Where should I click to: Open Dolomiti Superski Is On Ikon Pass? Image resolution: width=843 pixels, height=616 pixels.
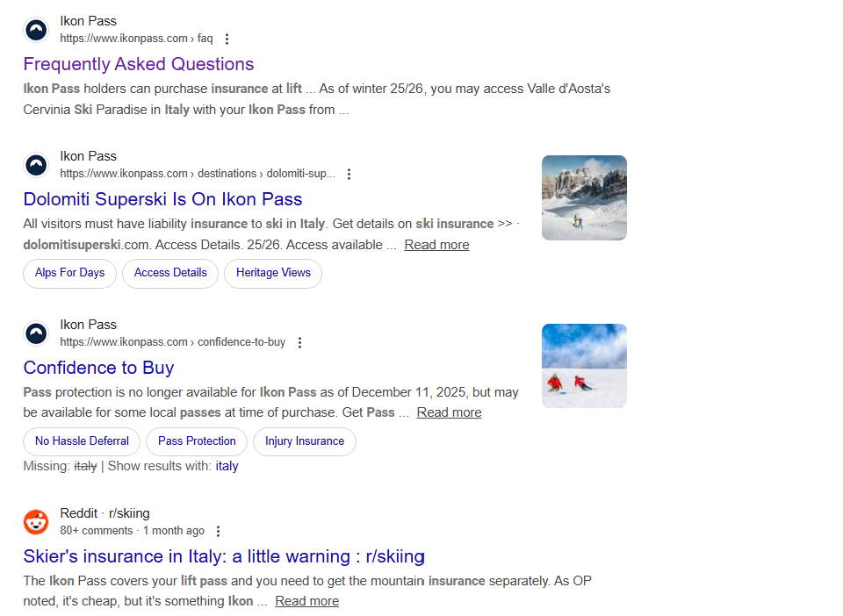point(162,199)
